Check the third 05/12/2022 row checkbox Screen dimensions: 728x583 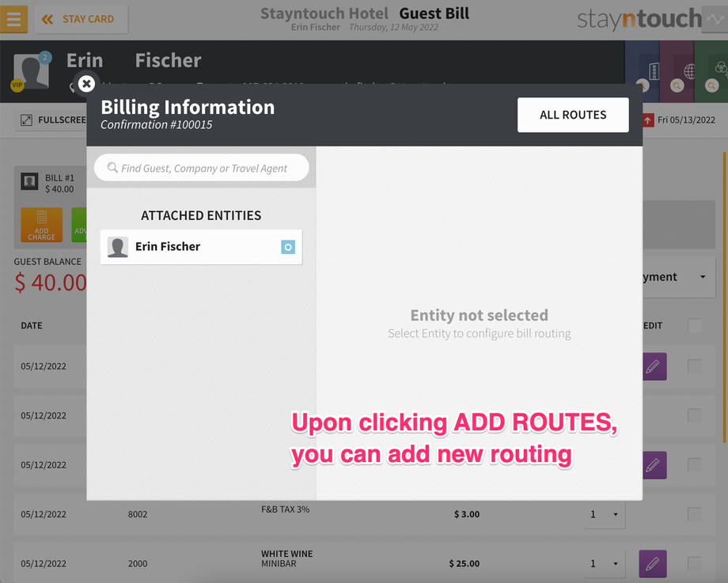[695, 464]
